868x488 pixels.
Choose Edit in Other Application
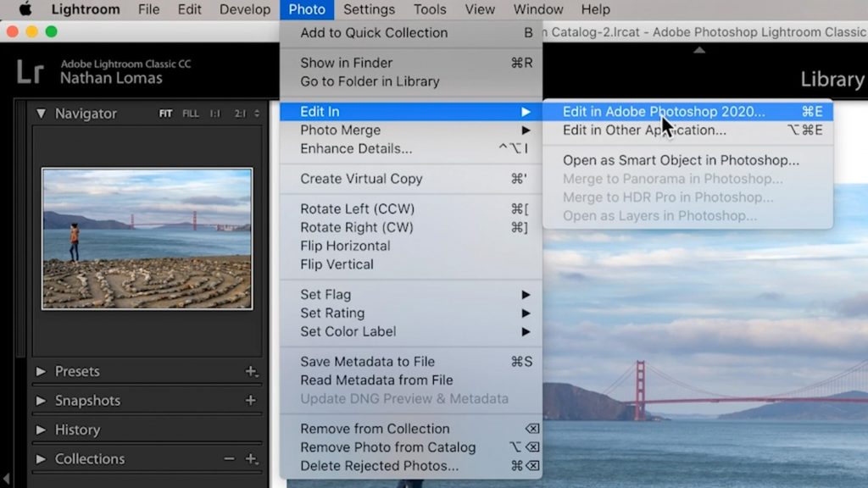coord(687,130)
